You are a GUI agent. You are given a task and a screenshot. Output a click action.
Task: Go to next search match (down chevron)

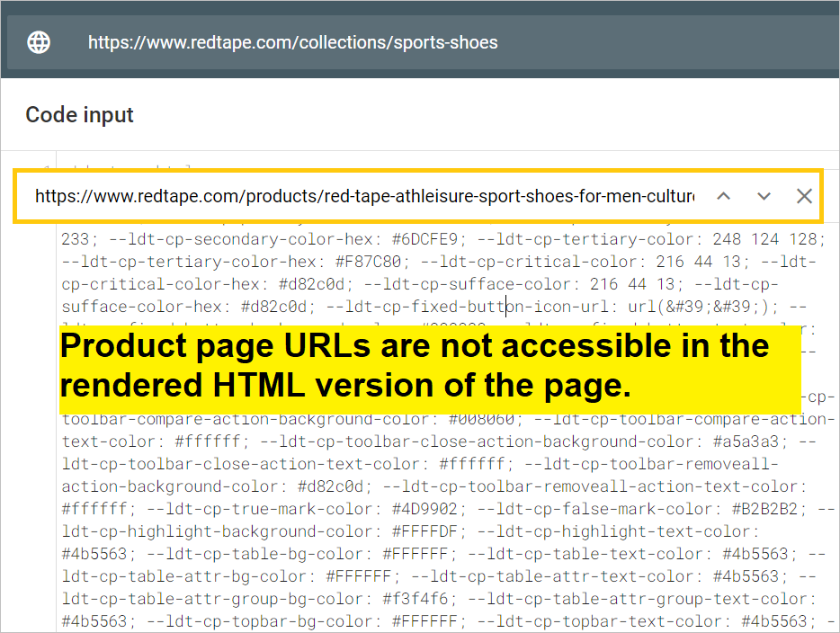coord(764,196)
